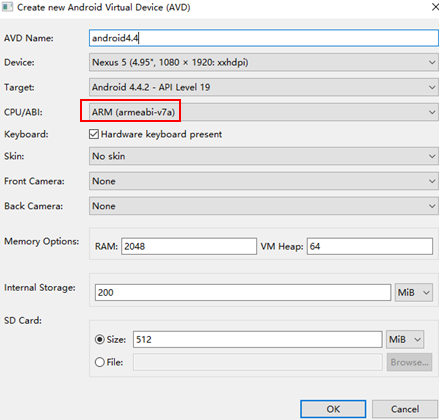Open Internal Storage MiB unit dropdown
The width and height of the screenshot is (439, 420).
[x=414, y=292]
